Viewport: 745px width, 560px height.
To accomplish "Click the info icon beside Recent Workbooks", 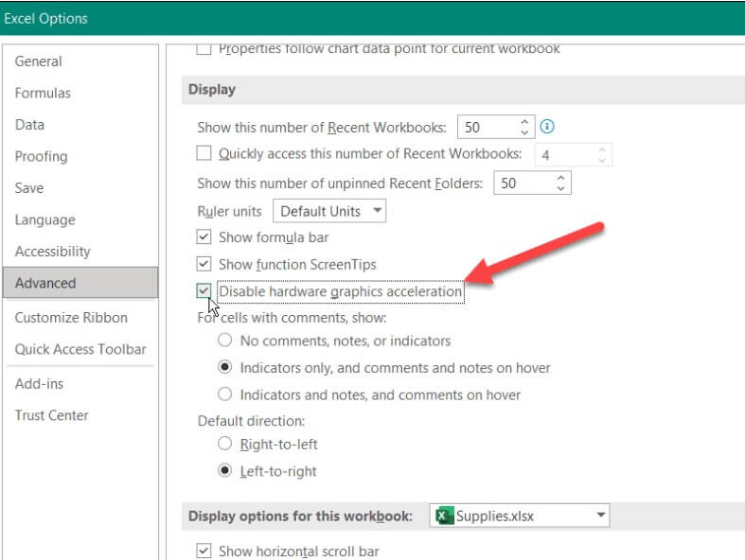I will point(547,127).
